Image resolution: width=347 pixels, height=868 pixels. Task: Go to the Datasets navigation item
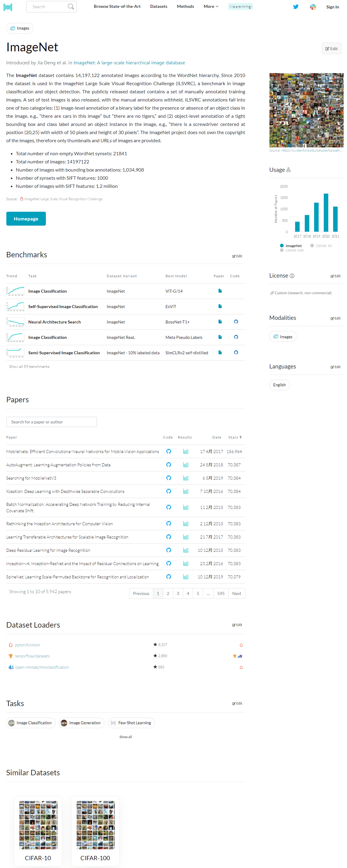pyautogui.click(x=158, y=6)
